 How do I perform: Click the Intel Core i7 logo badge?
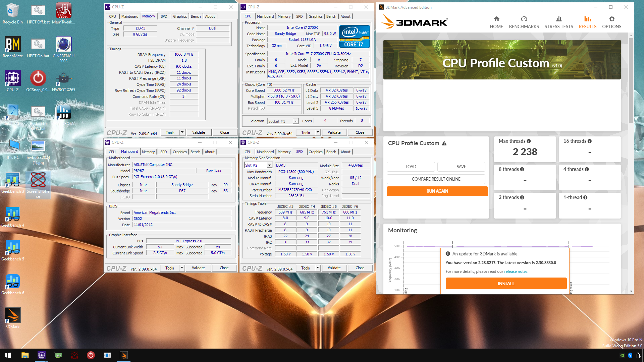tap(355, 37)
